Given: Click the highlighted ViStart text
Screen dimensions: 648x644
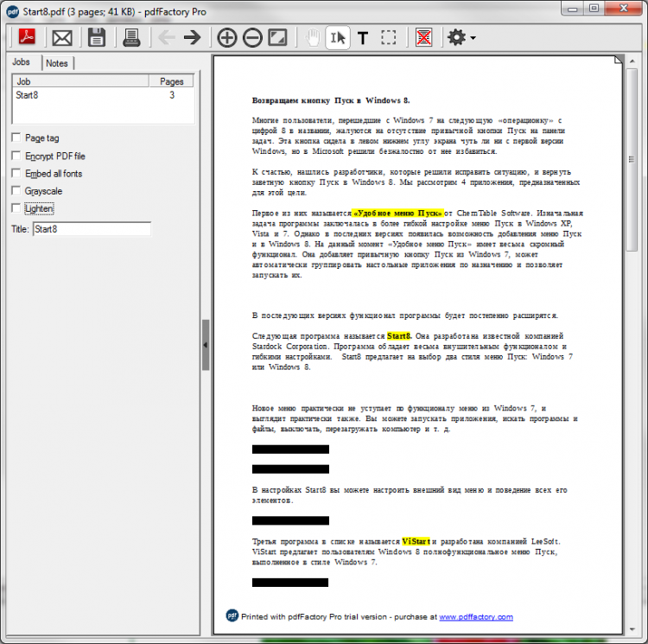Looking at the screenshot, I should coord(416,541).
